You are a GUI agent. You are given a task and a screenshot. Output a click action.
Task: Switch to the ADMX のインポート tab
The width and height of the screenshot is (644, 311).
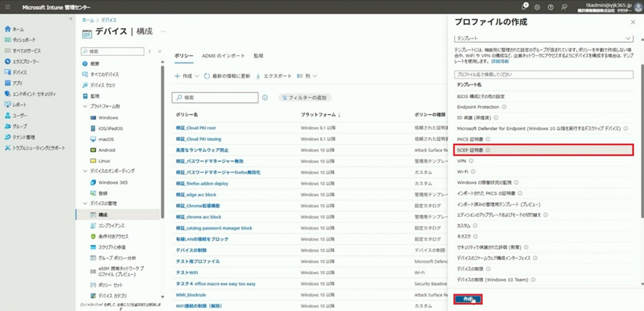coord(223,56)
